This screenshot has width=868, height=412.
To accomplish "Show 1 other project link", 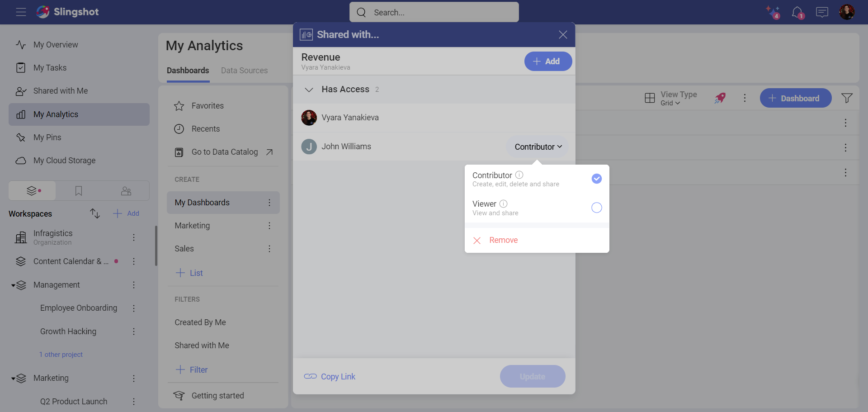I will 61,355.
